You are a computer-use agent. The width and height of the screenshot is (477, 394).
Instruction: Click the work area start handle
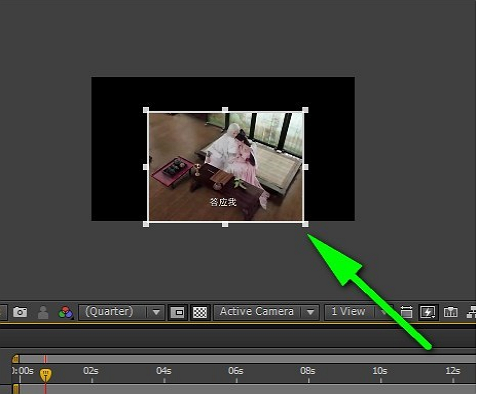(16, 389)
